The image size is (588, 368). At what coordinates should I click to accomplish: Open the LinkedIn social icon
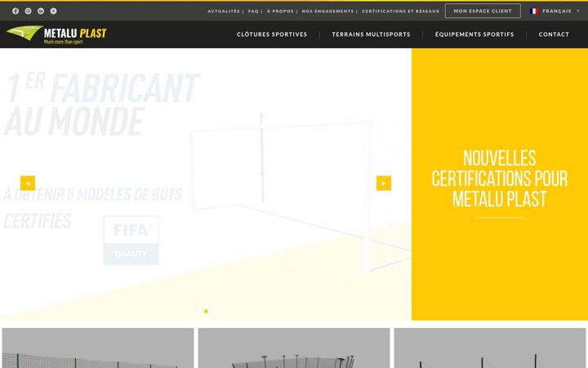click(x=41, y=11)
